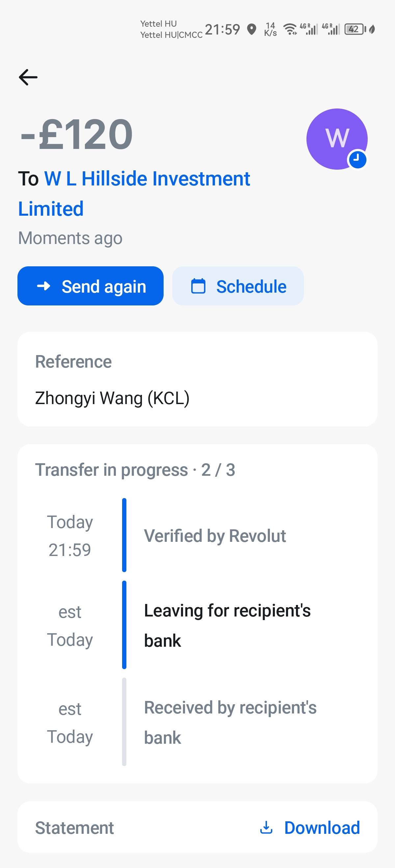This screenshot has width=395, height=868.
Task: Tap the pending clock badge icon
Action: (357, 159)
